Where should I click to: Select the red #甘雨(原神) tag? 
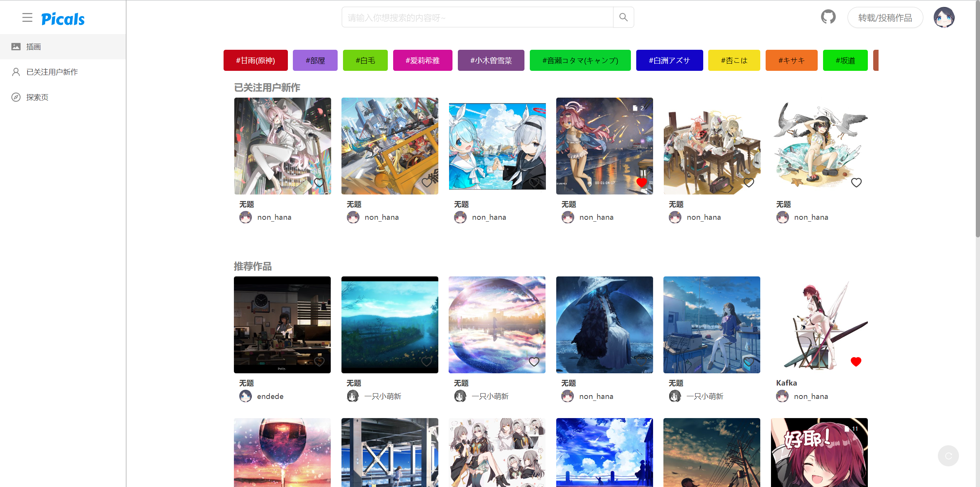[256, 60]
